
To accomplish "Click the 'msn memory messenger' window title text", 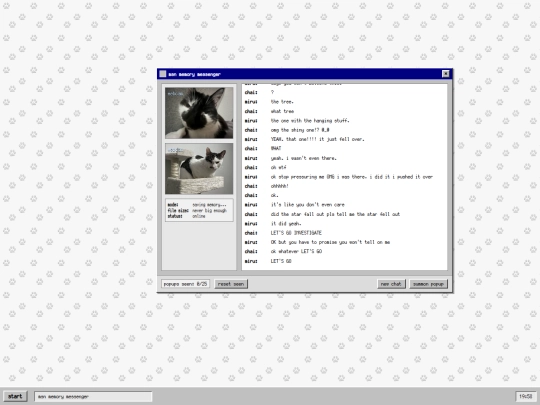I will (195, 74).
